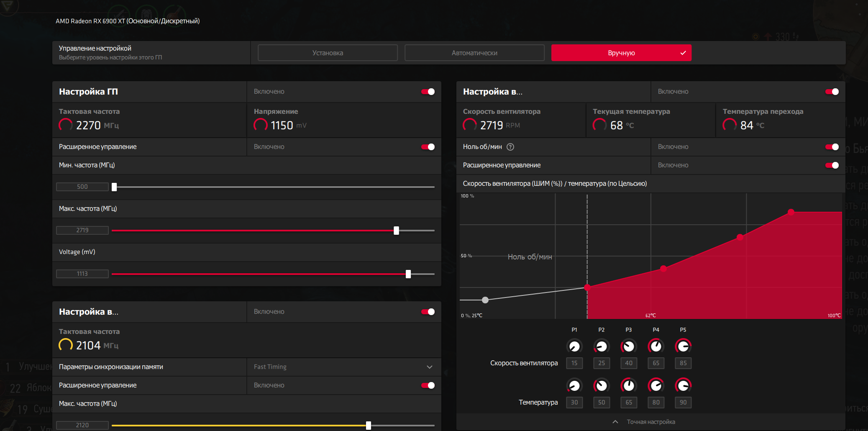Image resolution: width=868 pixels, height=431 pixels.
Task: Select the Автоматически tuning mode
Action: (474, 53)
